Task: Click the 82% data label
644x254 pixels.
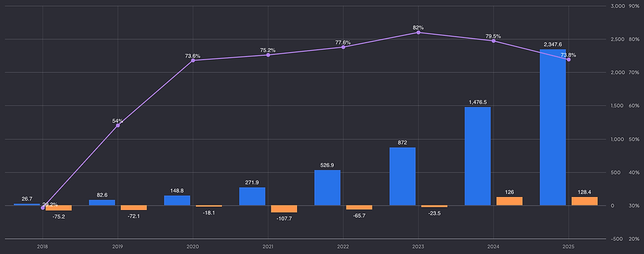Action: coord(419,28)
